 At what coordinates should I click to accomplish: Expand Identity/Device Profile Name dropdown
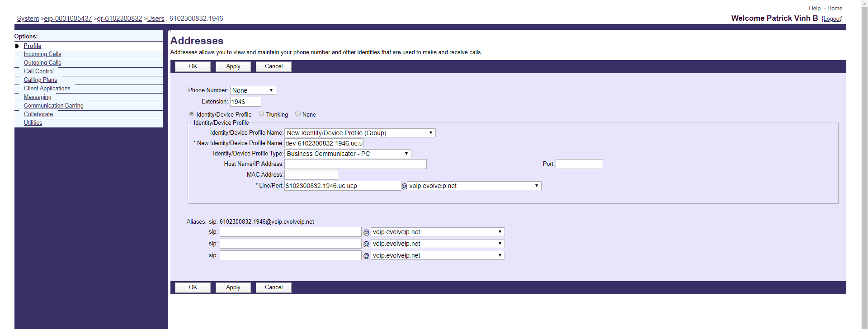tap(359, 133)
